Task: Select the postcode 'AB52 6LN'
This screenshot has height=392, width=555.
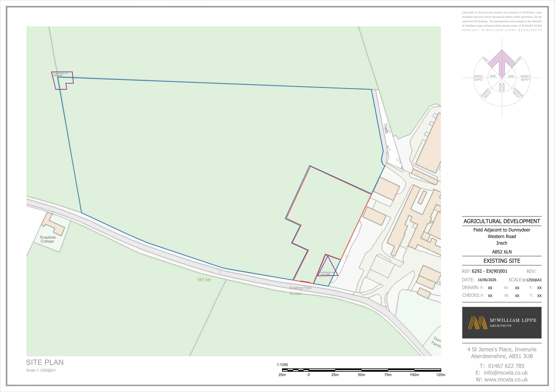Action: (x=502, y=252)
